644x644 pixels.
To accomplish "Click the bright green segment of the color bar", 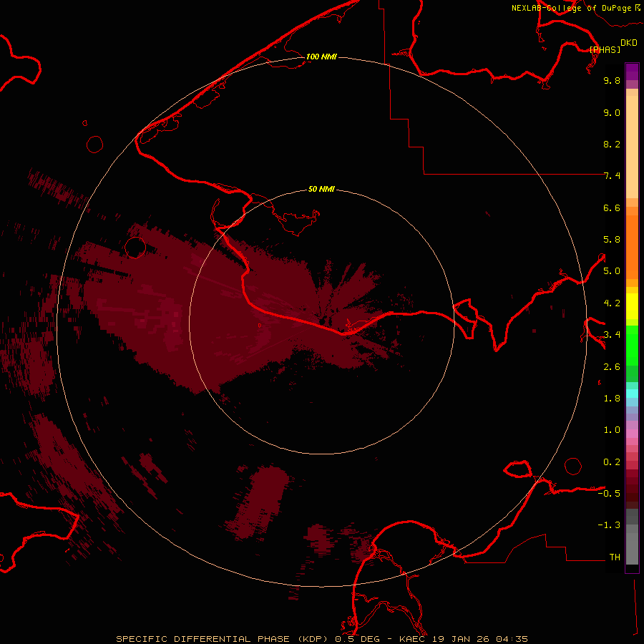I will pos(632,346).
